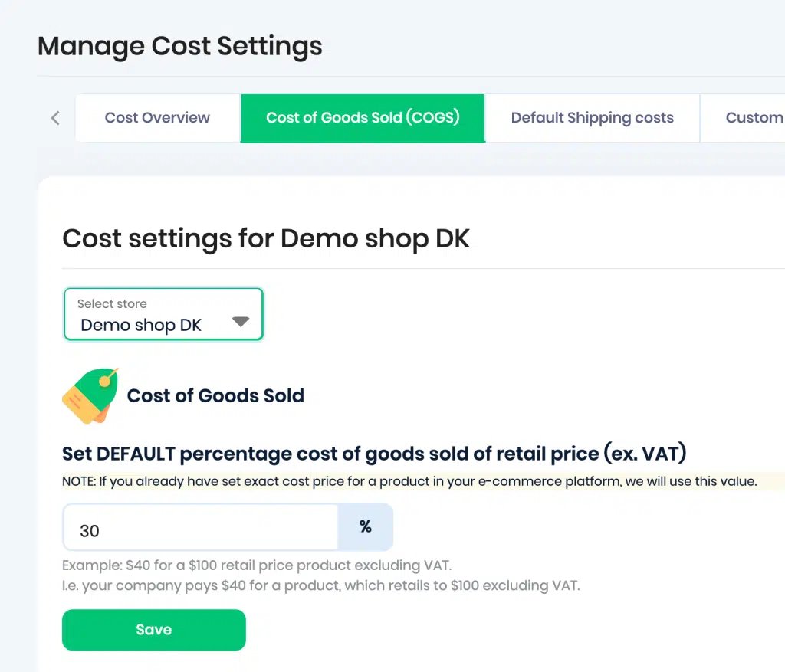Click the left chevron beside the tabs
This screenshot has height=672, width=785.
(x=55, y=118)
